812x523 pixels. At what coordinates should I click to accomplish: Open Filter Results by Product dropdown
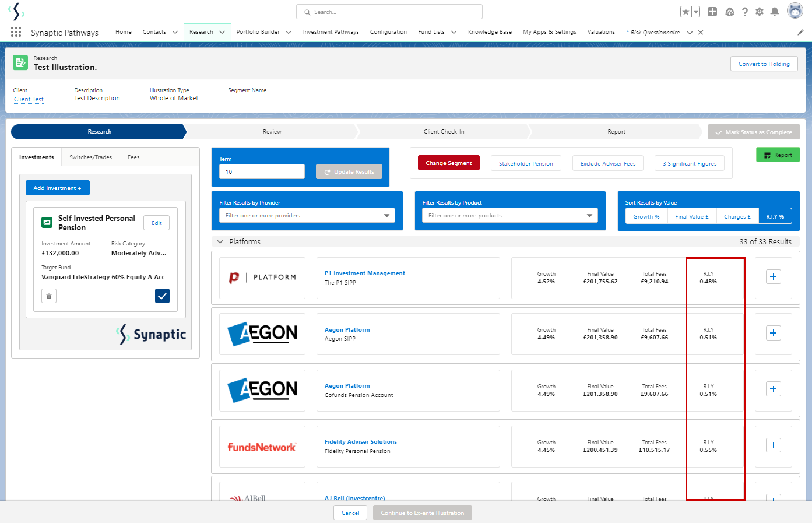509,216
